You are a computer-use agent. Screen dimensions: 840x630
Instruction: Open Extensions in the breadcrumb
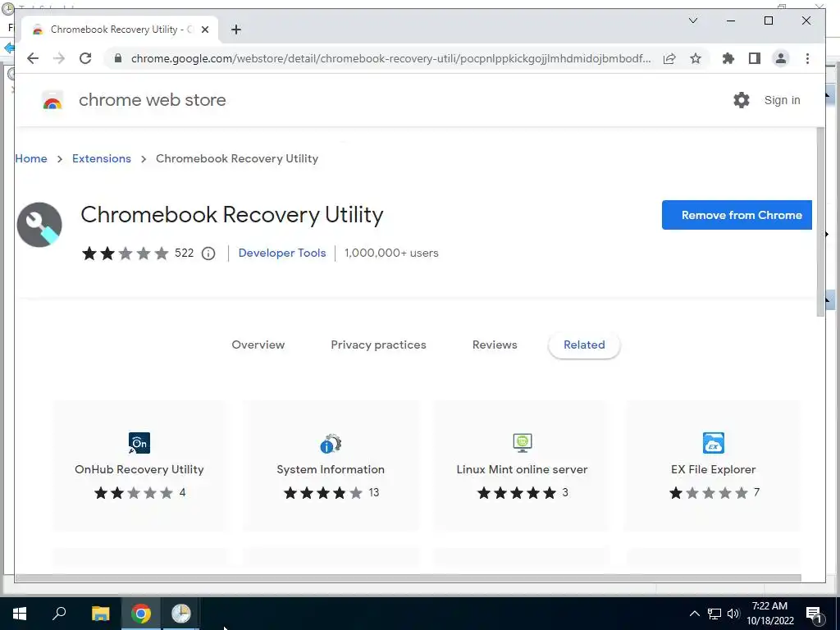[x=101, y=158]
